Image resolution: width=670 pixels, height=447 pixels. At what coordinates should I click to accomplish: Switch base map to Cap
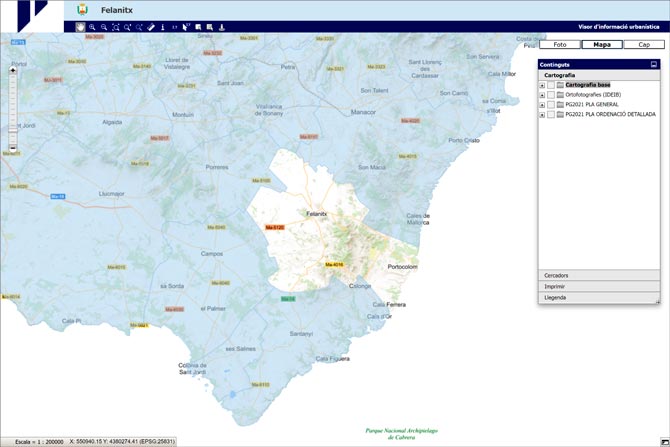coord(644,44)
